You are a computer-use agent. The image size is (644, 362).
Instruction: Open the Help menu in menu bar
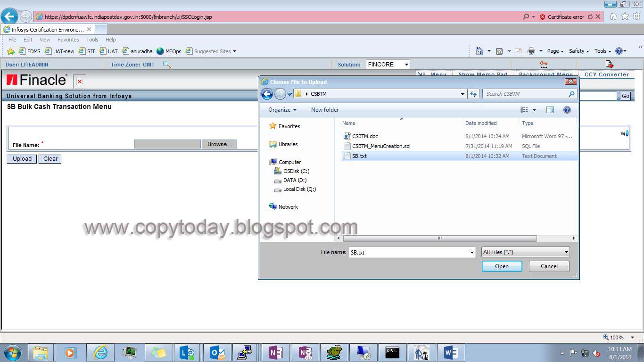pyautogui.click(x=110, y=40)
